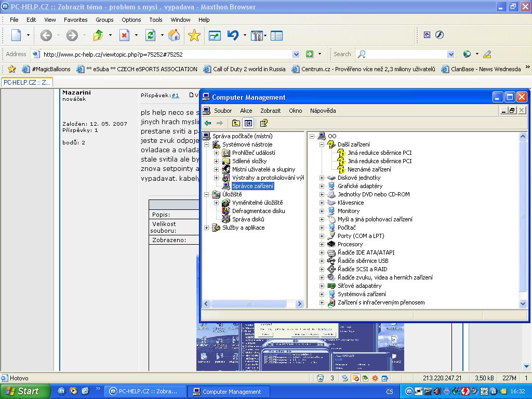Image resolution: width=532 pixels, height=399 pixels.
Task: Toggle the Show/Hide Console Tree button
Action: pyautogui.click(x=248, y=123)
